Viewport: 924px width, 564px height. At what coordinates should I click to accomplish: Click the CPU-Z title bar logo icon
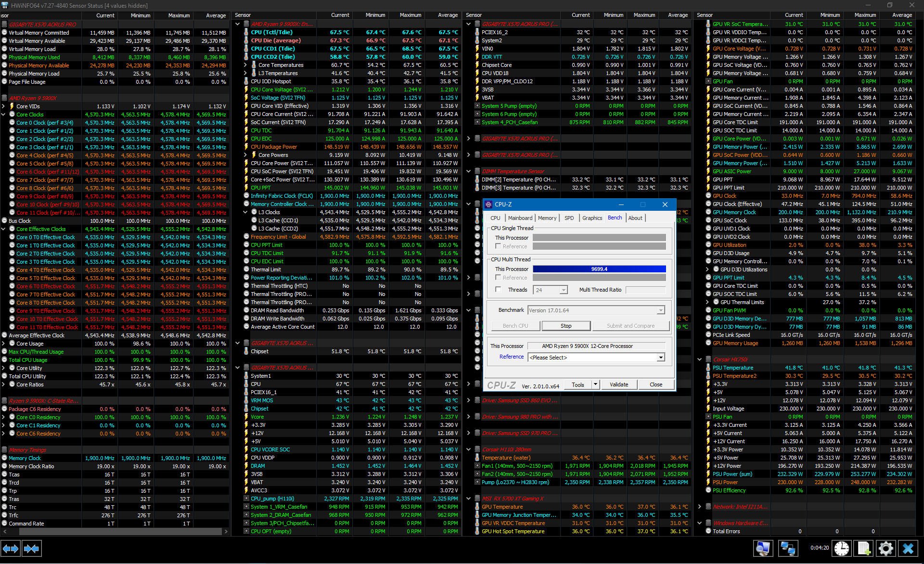(x=488, y=205)
